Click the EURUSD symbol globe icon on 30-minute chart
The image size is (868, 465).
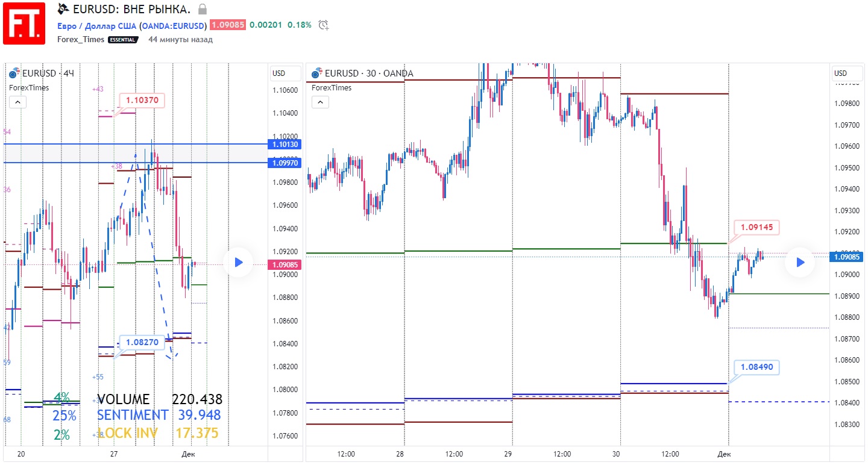click(317, 73)
